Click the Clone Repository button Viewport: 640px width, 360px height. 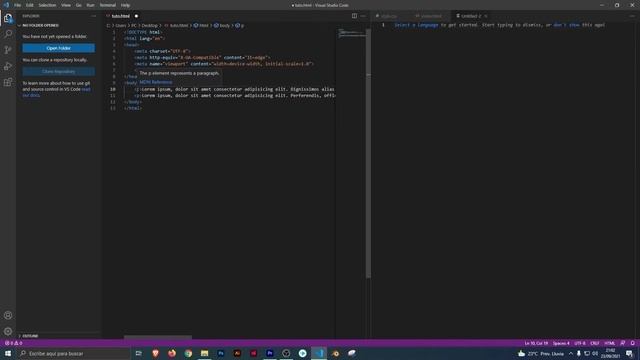pos(58,71)
